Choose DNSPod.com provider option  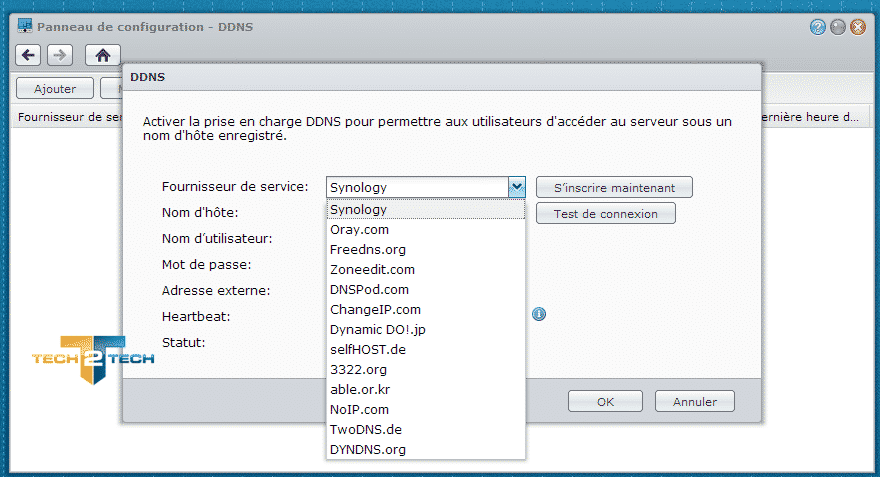tap(426, 290)
